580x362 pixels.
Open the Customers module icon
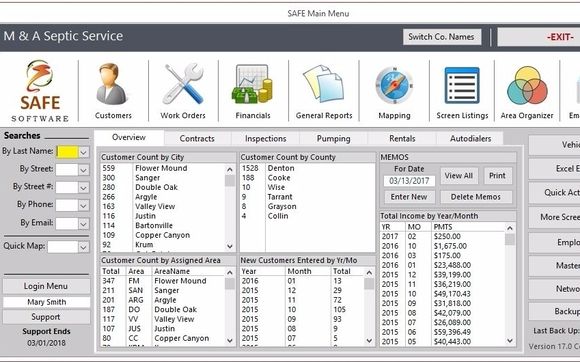click(112, 91)
